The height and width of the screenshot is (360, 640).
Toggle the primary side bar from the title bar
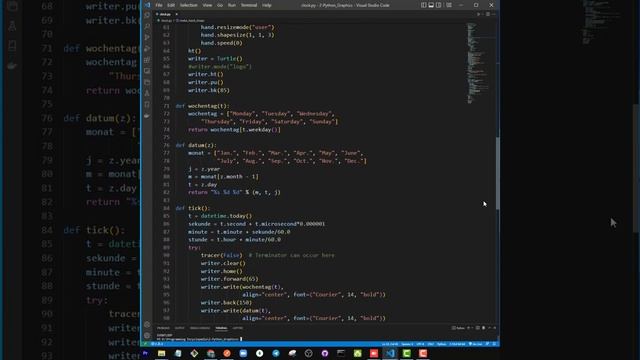pyautogui.click(x=424, y=5)
